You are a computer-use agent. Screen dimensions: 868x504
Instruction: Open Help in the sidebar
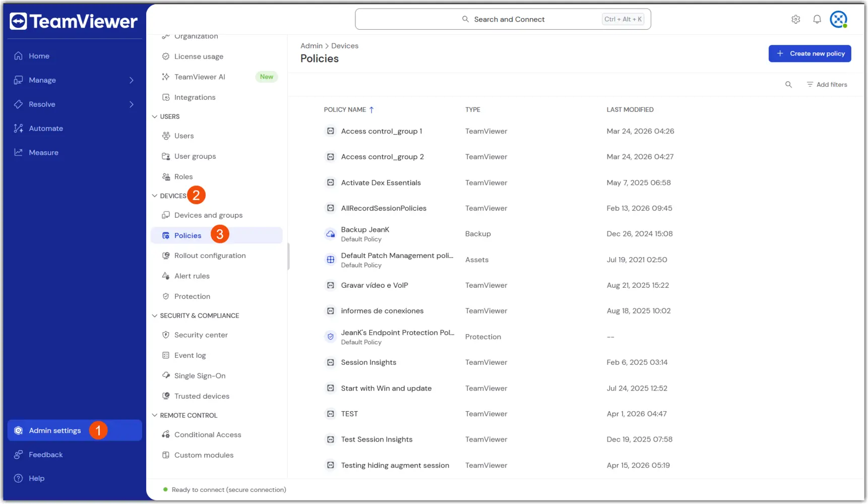point(75,478)
